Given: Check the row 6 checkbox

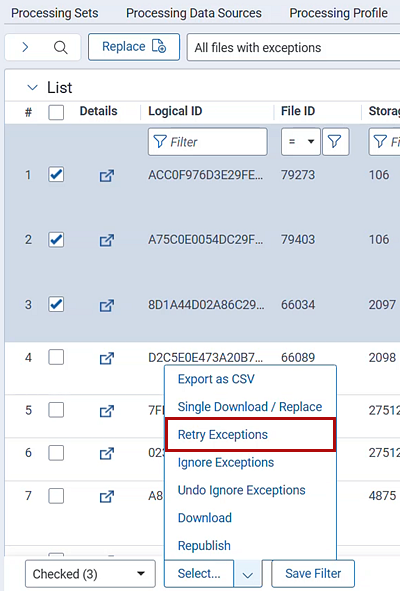Looking at the screenshot, I should (56, 452).
